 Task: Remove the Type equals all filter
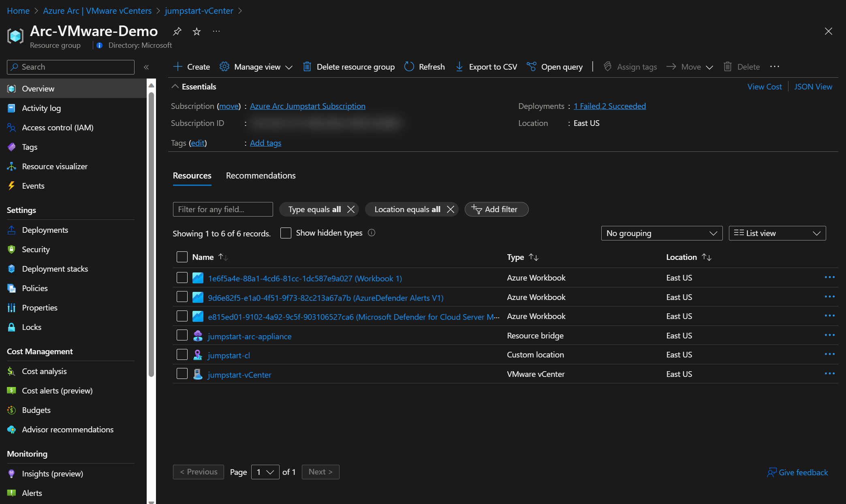pos(351,209)
